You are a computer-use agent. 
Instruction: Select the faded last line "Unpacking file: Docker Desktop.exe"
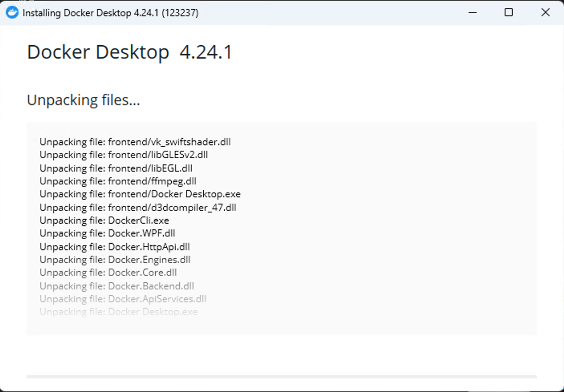pyautogui.click(x=119, y=312)
